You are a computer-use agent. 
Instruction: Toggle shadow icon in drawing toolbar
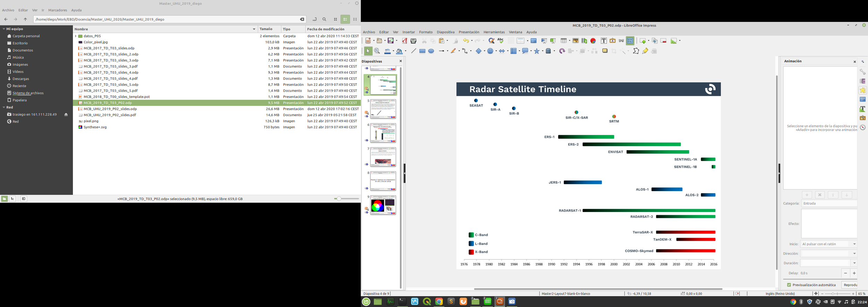point(605,51)
